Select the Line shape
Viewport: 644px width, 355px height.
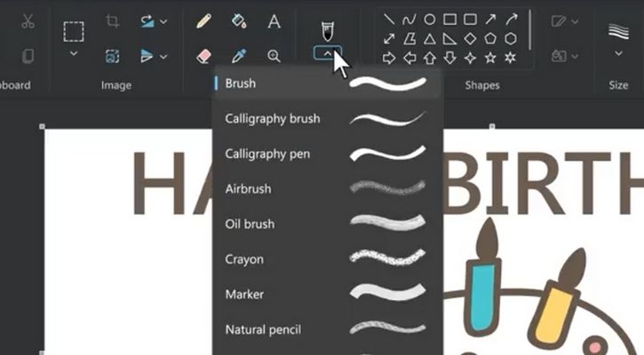[388, 20]
